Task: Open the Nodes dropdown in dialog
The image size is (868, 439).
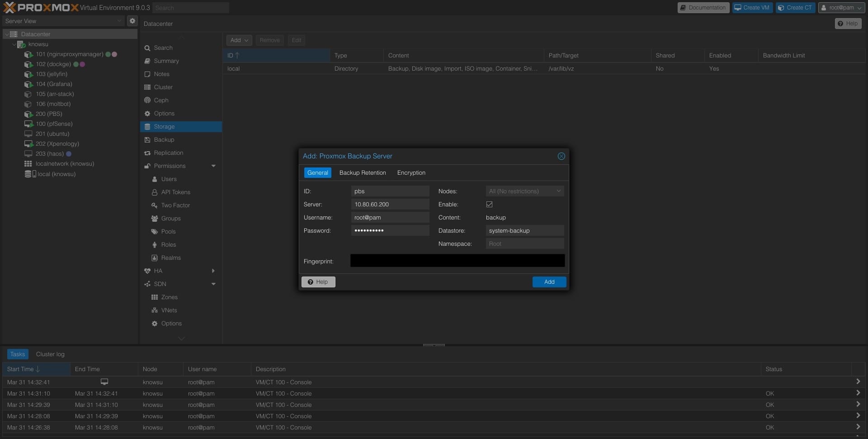Action: click(524, 191)
